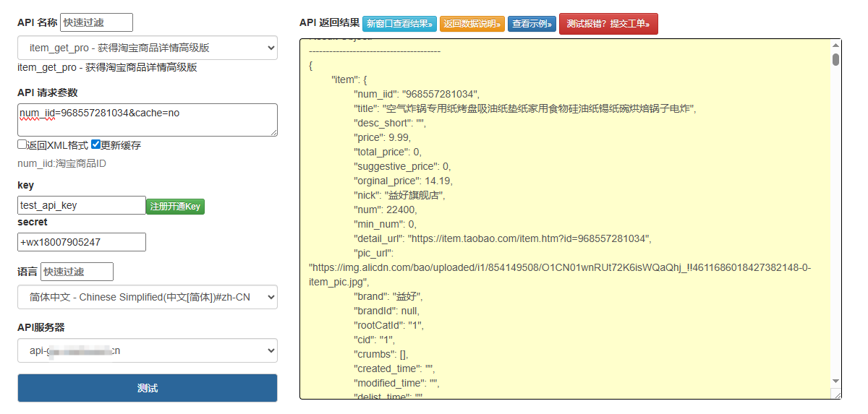Click the request params textarea resize handle
This screenshot has width=868, height=414.
click(273, 132)
